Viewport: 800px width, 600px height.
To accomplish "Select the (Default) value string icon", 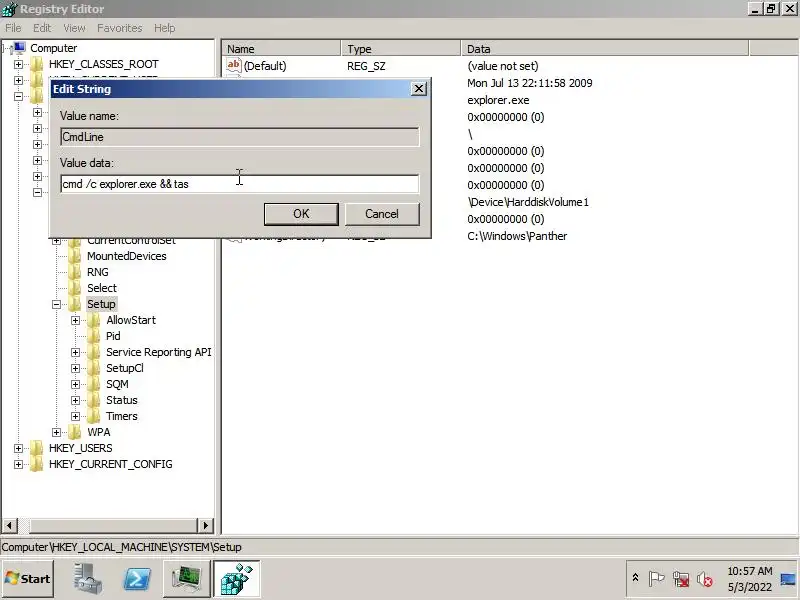I will click(234, 65).
